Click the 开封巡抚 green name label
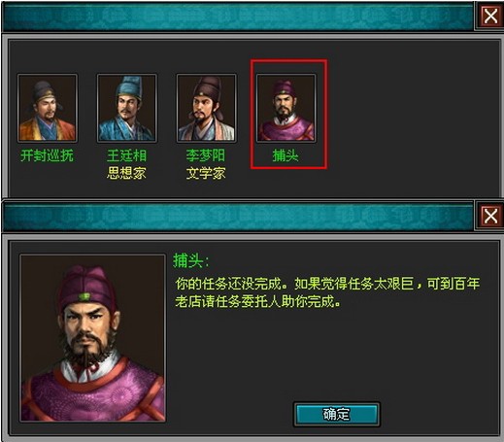Screen dimensions: 504x442 48,155
